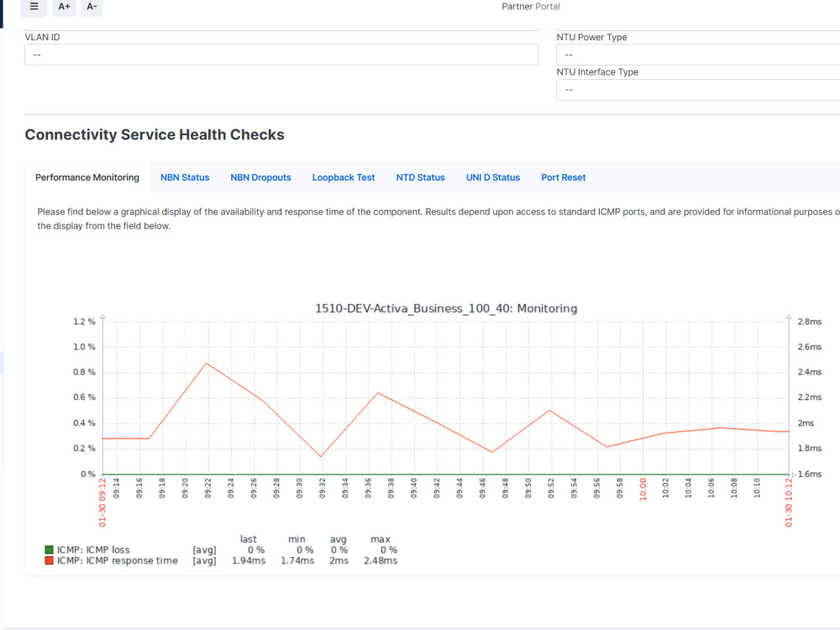The width and height of the screenshot is (840, 630).
Task: Click the 0.6 % left axis label
Action: [x=84, y=397]
